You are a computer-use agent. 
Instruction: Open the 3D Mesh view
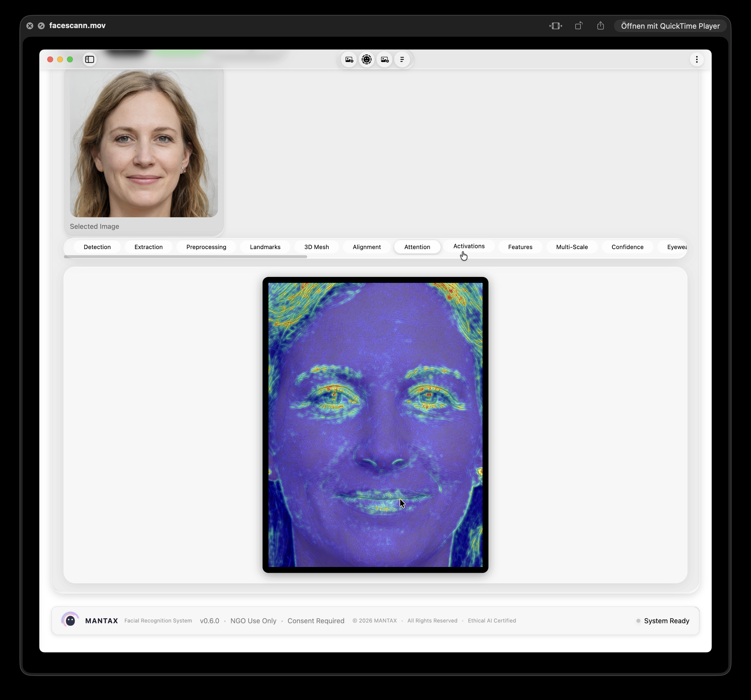point(316,247)
